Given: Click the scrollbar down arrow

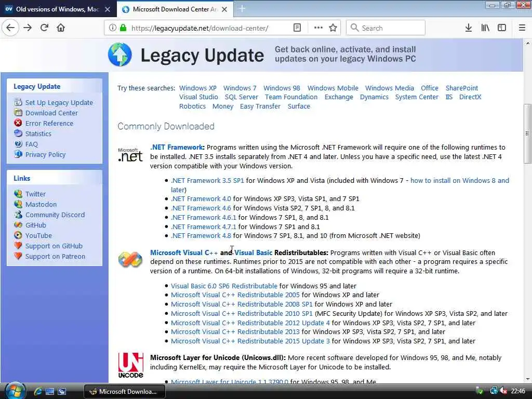Looking at the screenshot, I should tap(528, 379).
